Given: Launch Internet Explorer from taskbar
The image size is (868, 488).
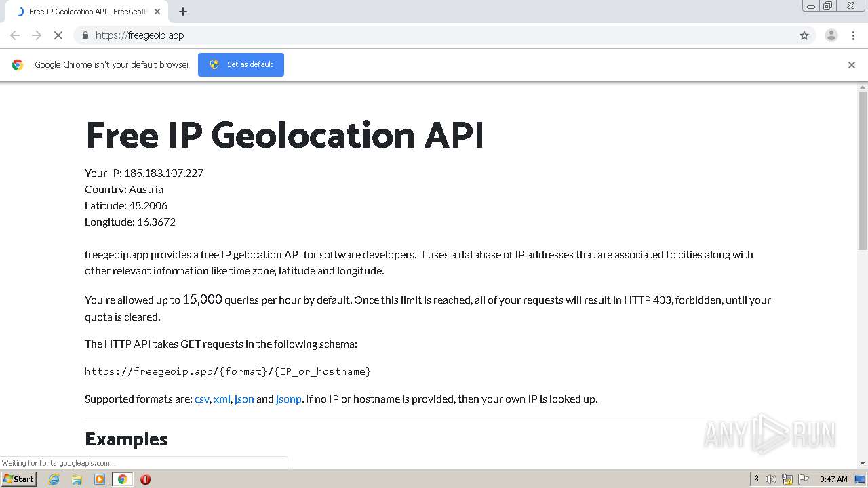Looking at the screenshot, I should pyautogui.click(x=54, y=479).
